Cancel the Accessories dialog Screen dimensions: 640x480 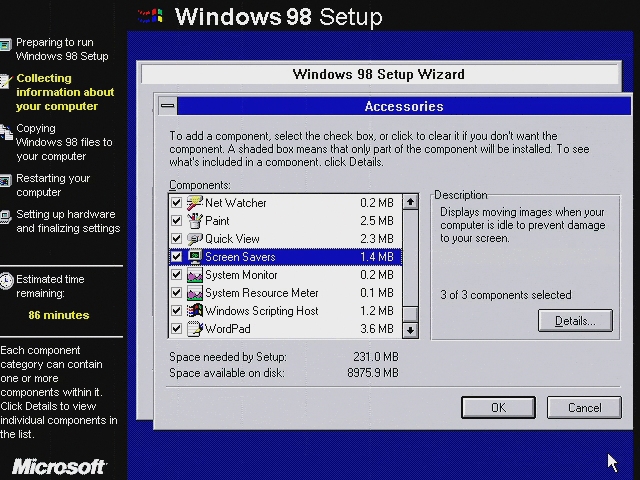[x=584, y=407]
